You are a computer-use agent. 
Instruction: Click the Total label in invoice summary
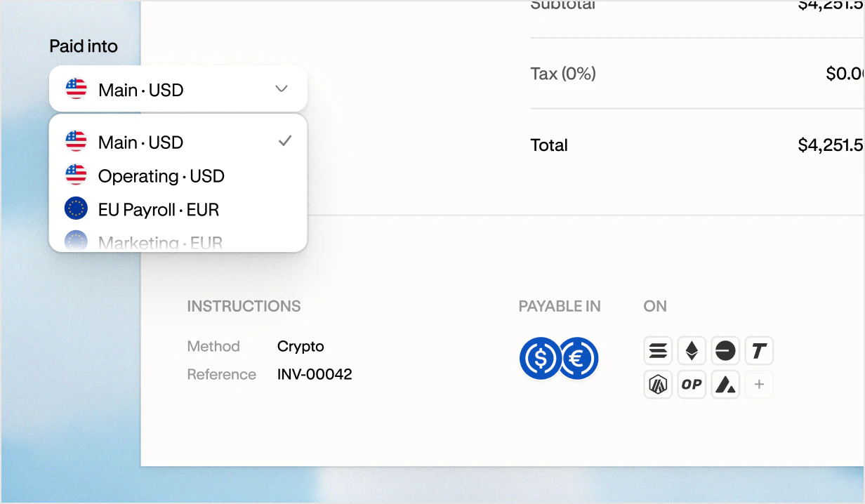tap(549, 145)
